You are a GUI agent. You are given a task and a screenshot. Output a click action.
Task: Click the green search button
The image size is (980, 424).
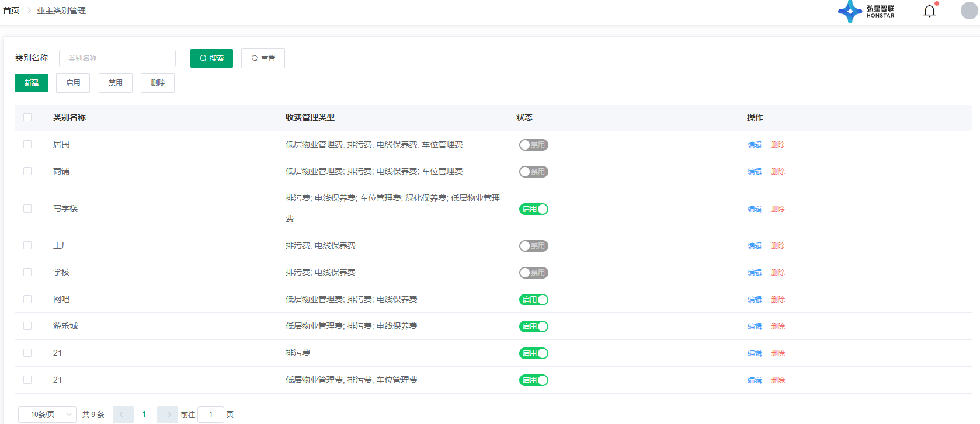click(211, 58)
